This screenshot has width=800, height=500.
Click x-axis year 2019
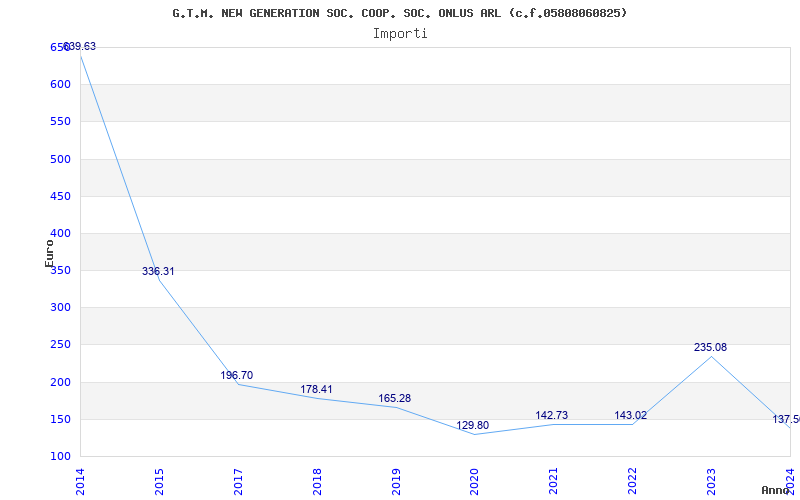click(x=396, y=481)
